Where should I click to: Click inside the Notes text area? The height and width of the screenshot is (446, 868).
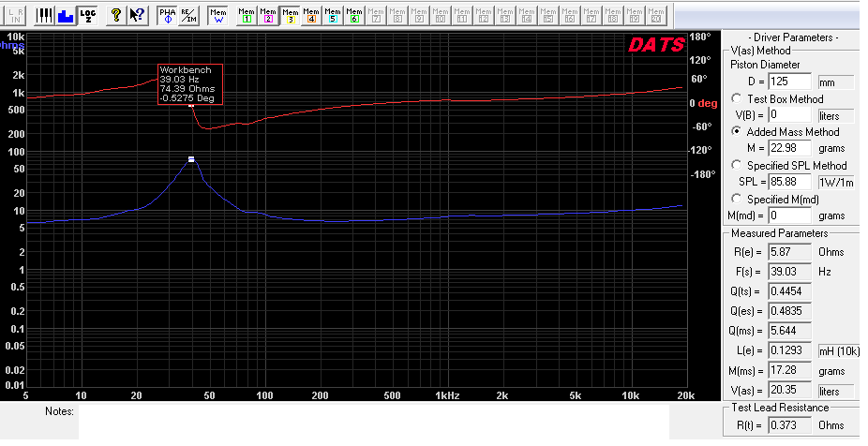[374, 422]
